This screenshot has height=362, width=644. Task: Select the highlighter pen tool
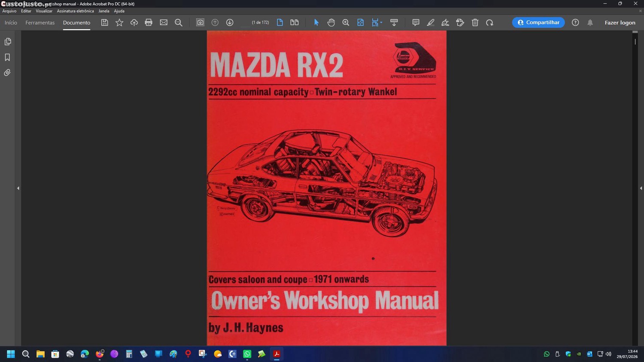pyautogui.click(x=431, y=22)
